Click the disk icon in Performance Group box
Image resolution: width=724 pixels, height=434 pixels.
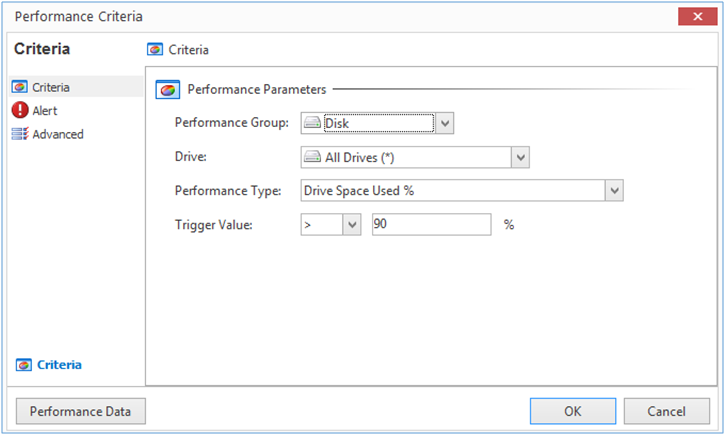click(312, 123)
